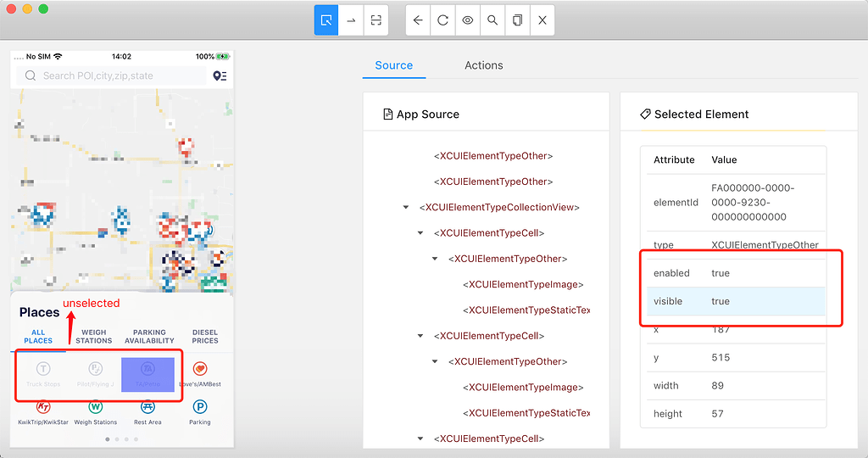Activate the Select Elements tool
The height and width of the screenshot is (458, 868).
pyautogui.click(x=326, y=20)
